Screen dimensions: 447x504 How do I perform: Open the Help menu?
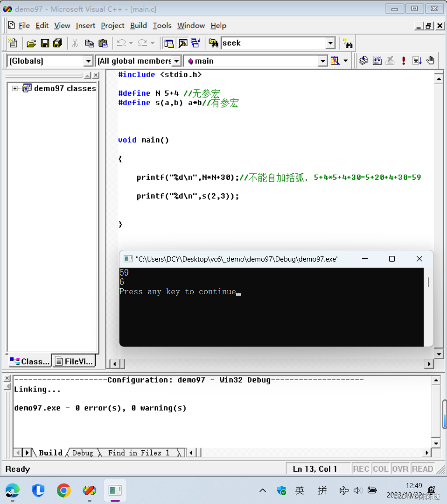(x=218, y=26)
